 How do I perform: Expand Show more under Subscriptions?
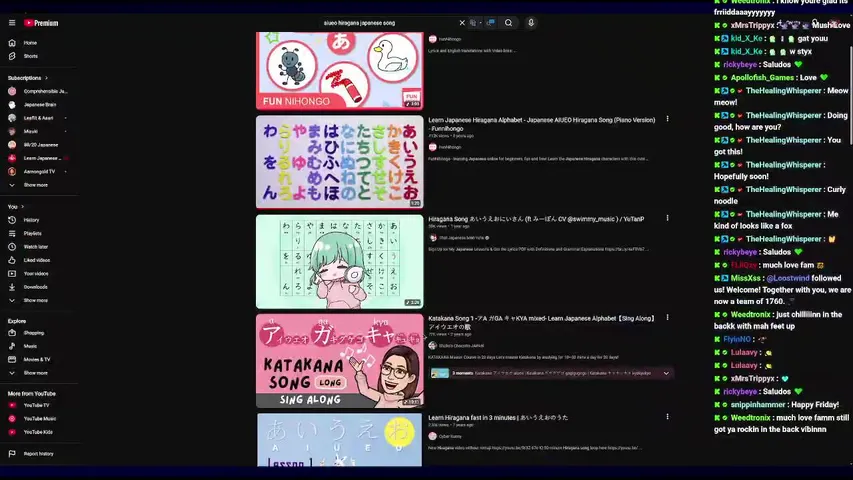pyautogui.click(x=29, y=185)
